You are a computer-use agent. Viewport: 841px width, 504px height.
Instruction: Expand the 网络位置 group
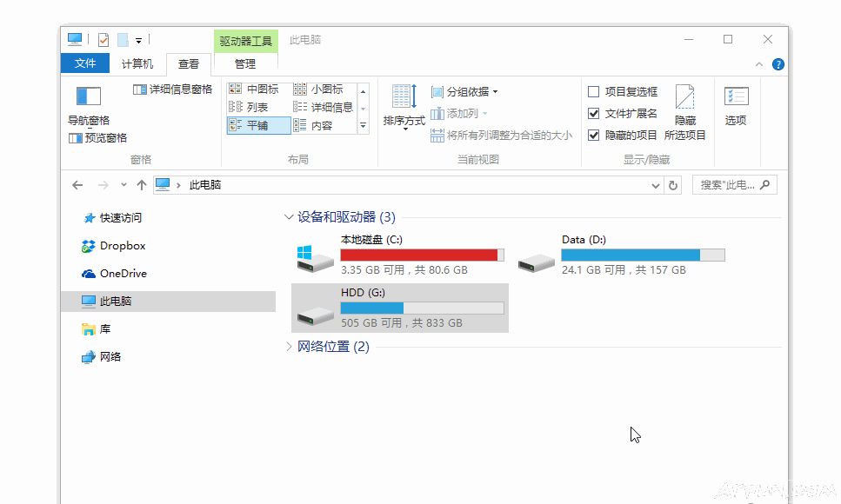290,347
